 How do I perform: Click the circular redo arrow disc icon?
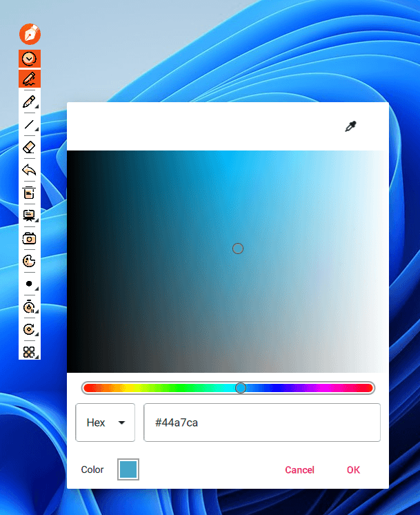[x=29, y=329]
